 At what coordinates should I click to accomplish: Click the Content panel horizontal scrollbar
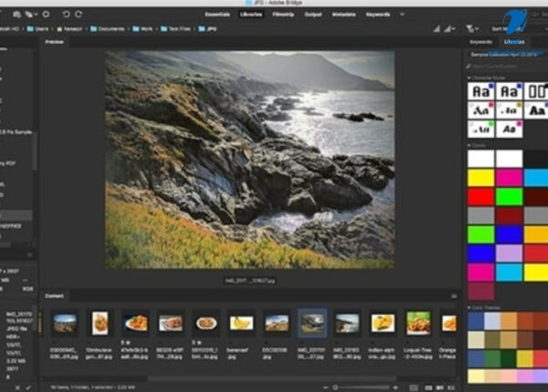tap(272, 378)
